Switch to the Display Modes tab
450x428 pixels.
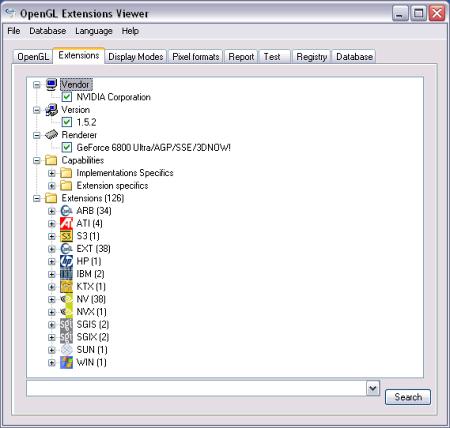pos(136,57)
